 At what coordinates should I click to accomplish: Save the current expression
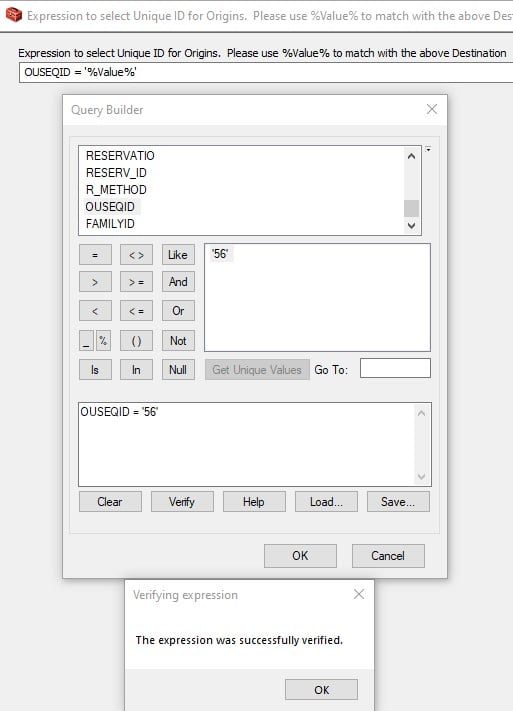coord(398,502)
